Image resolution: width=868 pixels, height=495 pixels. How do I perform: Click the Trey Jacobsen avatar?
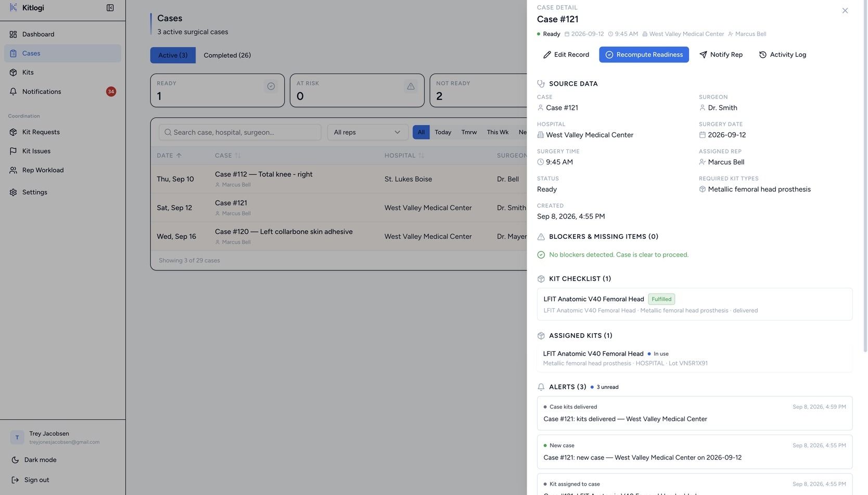[17, 438]
